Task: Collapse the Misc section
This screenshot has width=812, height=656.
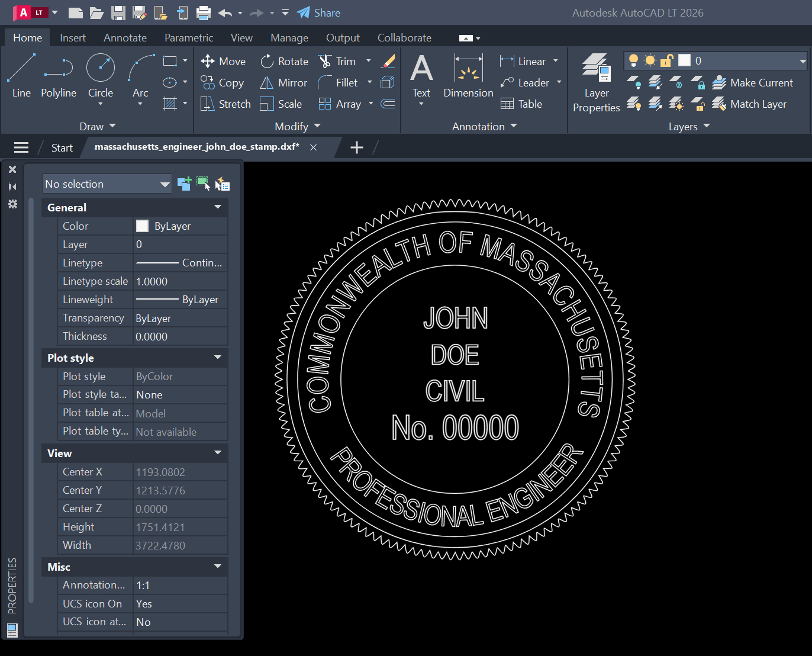Action: (218, 567)
